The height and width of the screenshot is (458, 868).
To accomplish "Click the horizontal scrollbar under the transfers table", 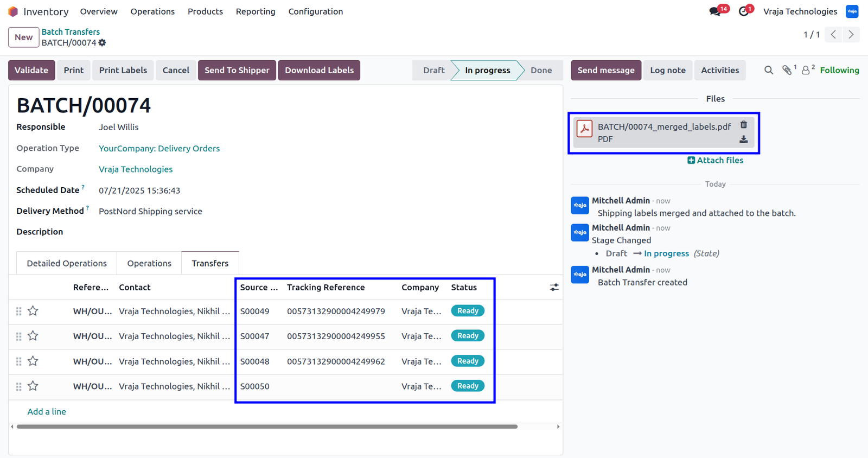I will [267, 427].
